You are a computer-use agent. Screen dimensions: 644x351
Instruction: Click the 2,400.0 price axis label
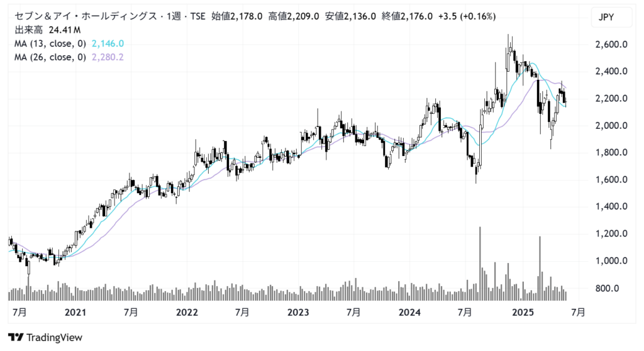pyautogui.click(x=611, y=72)
